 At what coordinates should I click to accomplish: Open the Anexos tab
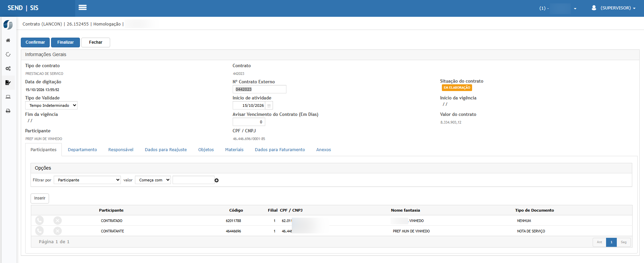324,150
